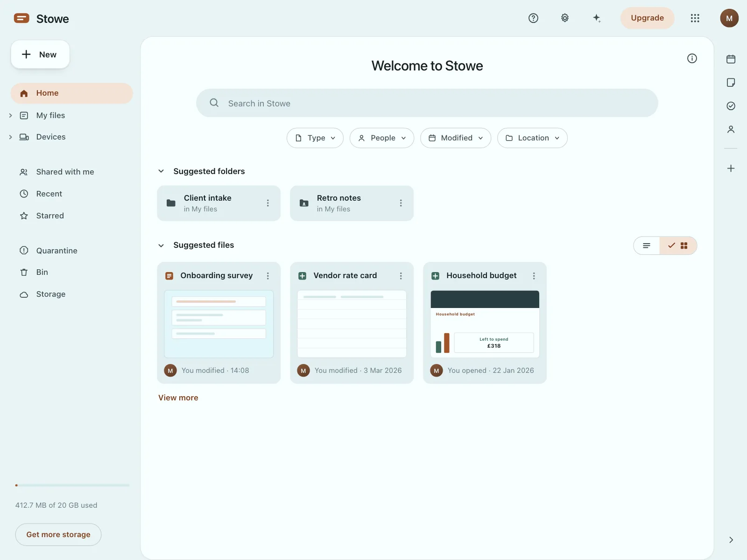Open the Retro notes folder
The height and width of the screenshot is (560, 747).
352,203
